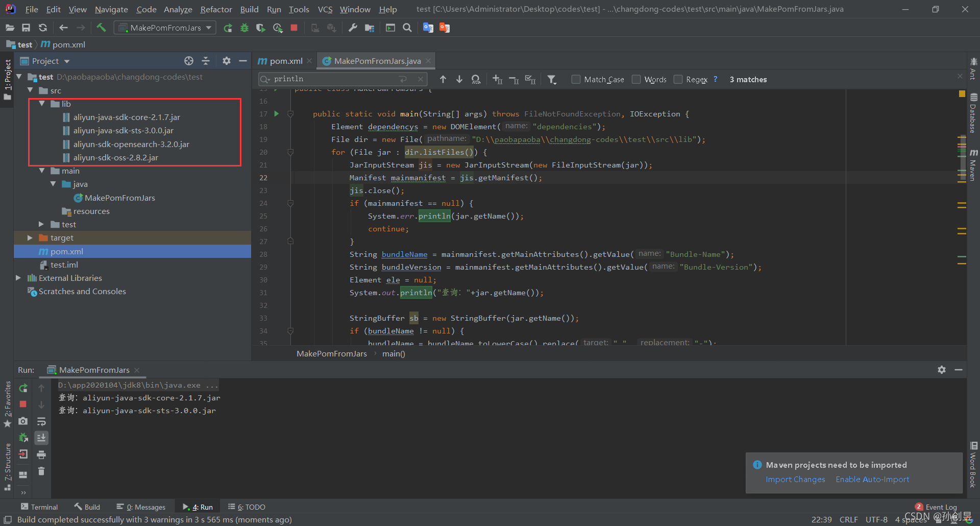Toggle soft-wrap in Run console
The width and height of the screenshot is (980, 526).
tap(41, 421)
